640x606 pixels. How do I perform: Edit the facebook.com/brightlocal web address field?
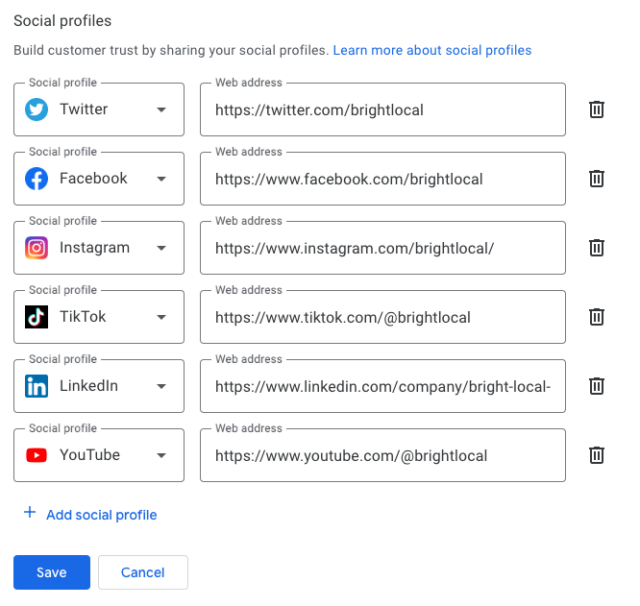coord(383,179)
